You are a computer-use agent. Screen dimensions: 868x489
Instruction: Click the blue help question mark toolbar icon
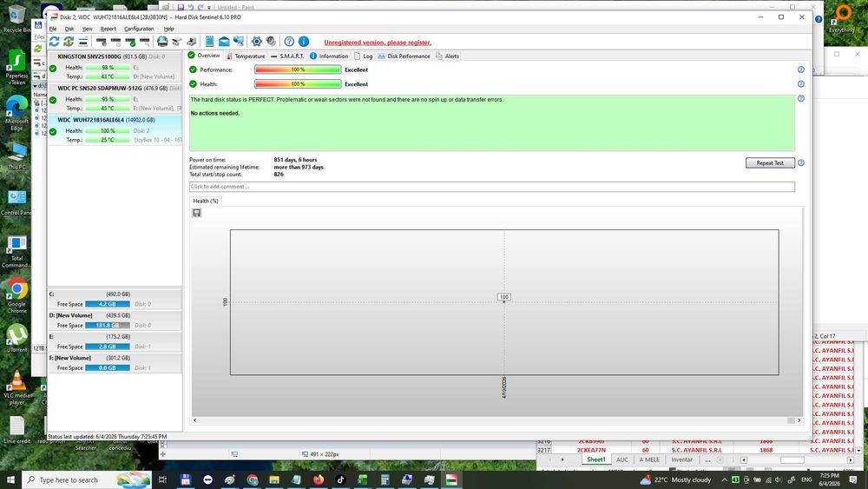pyautogui.click(x=289, y=42)
